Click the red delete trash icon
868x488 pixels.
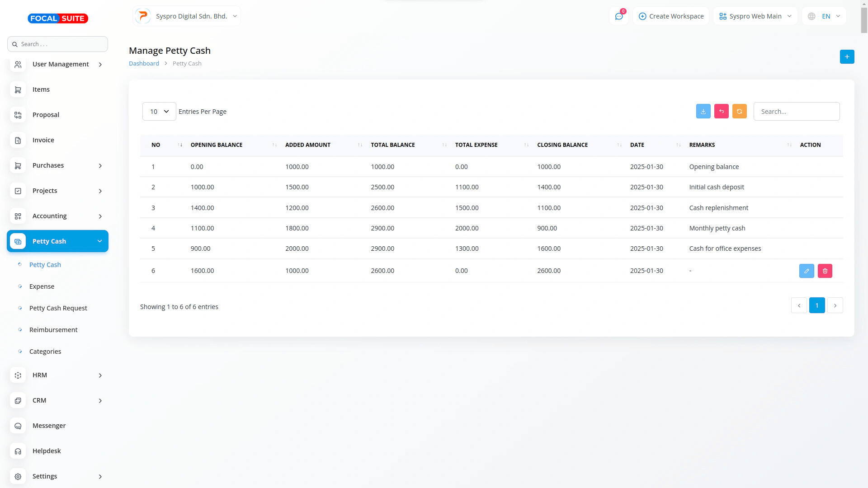(x=825, y=271)
